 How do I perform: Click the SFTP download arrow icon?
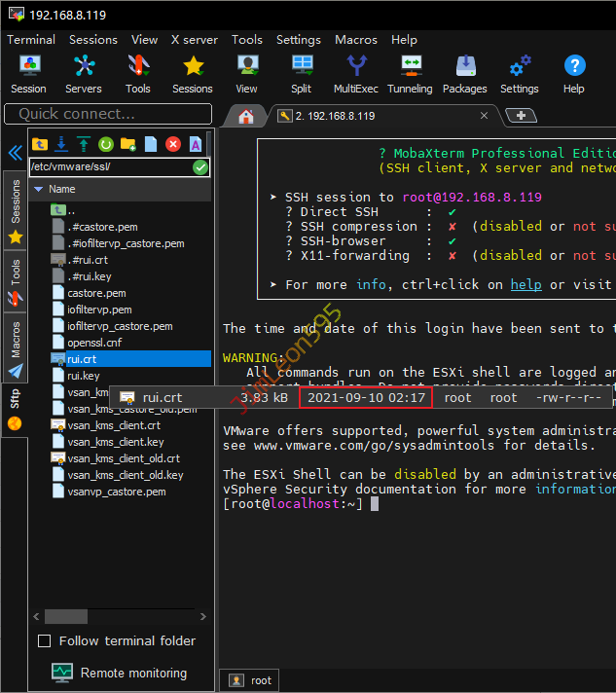[x=61, y=144]
